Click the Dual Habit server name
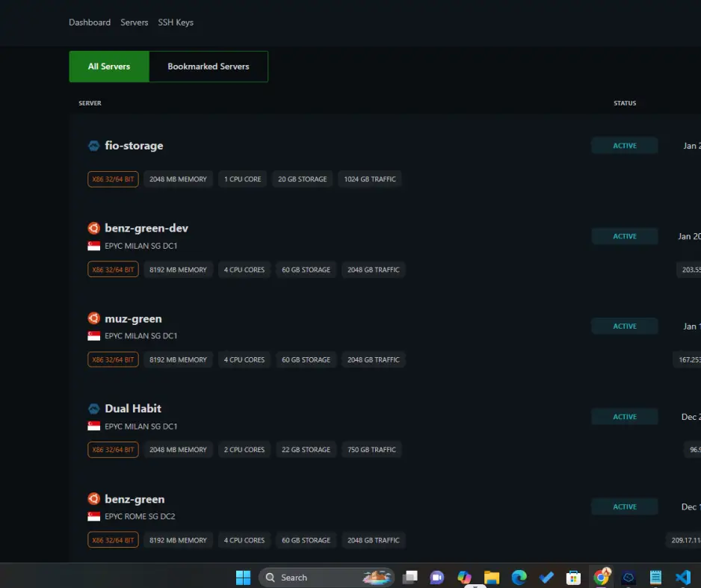 [x=133, y=409]
